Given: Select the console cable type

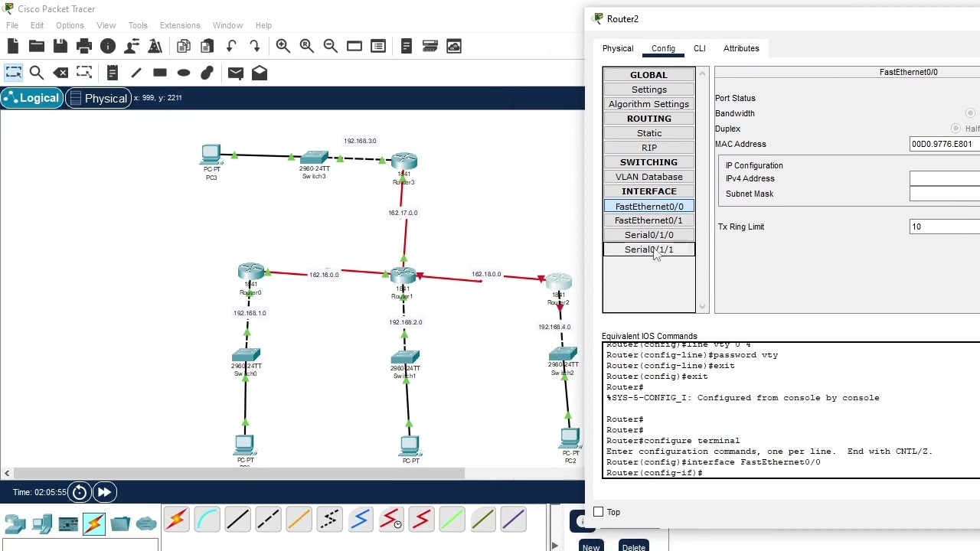Looking at the screenshot, I should tap(207, 520).
